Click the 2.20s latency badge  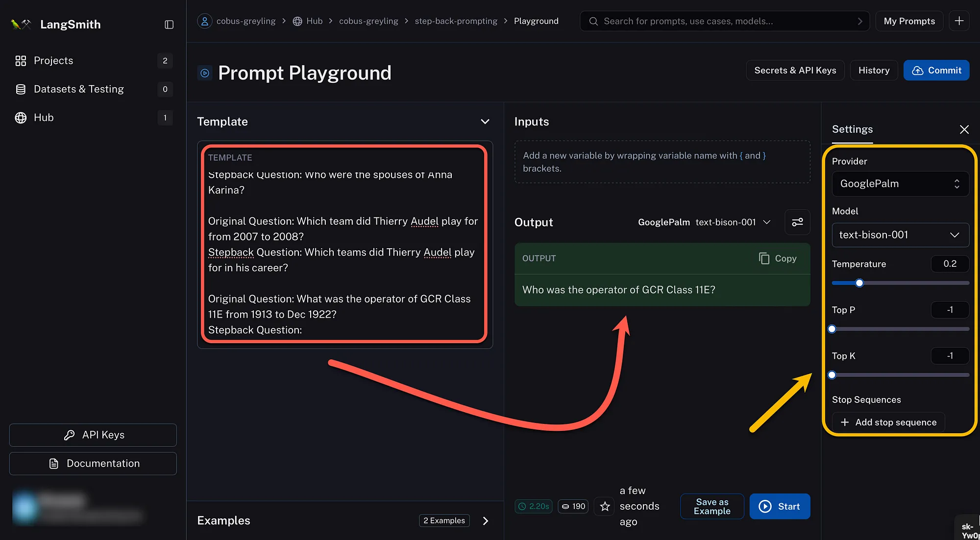point(534,506)
